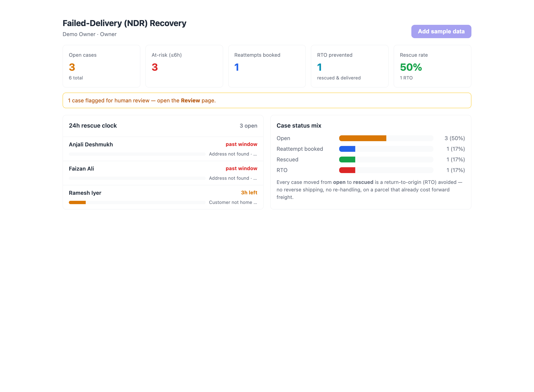534x392 pixels.
Task: Click the orange Open status bar
Action: pos(362,138)
